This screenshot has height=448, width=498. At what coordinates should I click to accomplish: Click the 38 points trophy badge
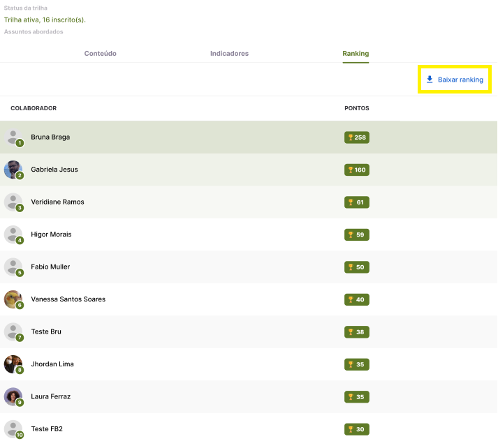[357, 332]
